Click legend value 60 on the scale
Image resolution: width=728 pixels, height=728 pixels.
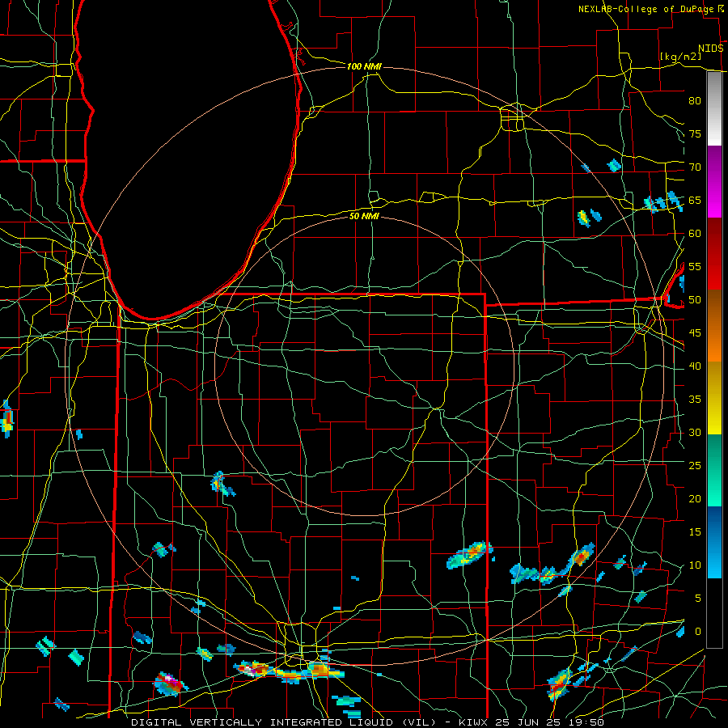pyautogui.click(x=695, y=234)
